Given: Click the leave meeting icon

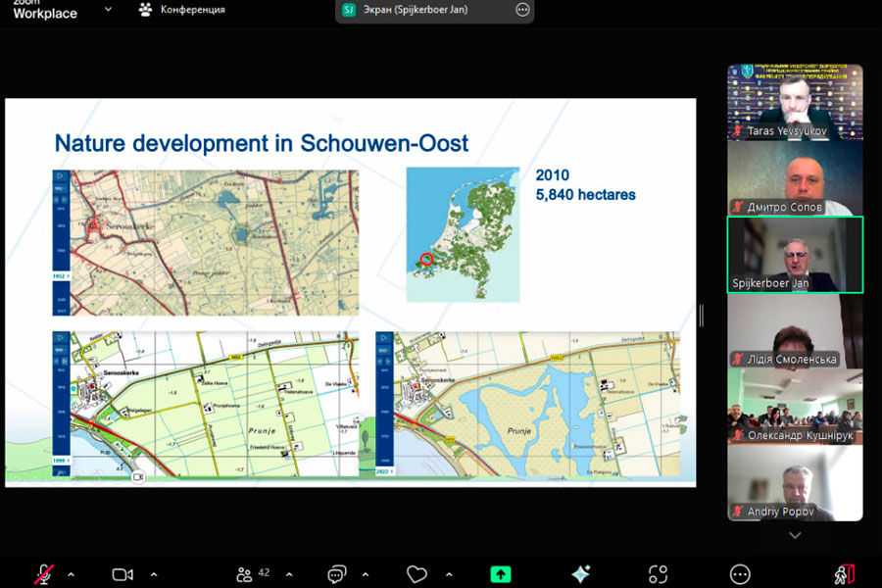Looking at the screenshot, I should pos(845,574).
